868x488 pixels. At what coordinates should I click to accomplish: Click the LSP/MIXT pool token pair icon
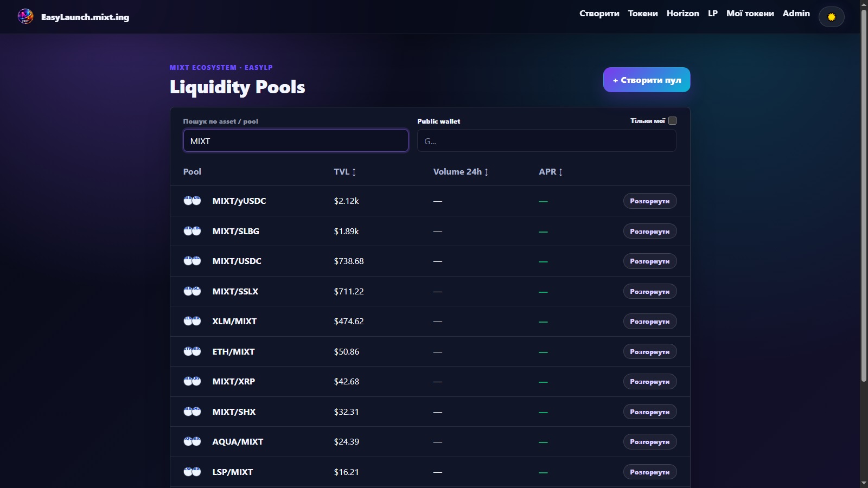tap(192, 472)
